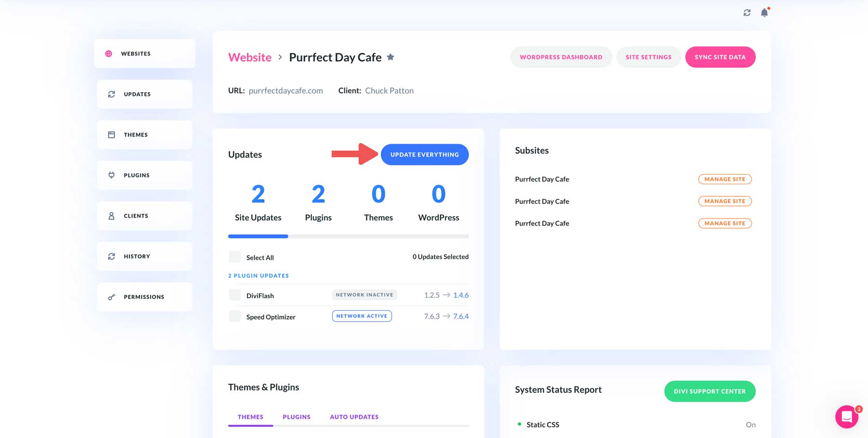The width and height of the screenshot is (868, 438).
Task: Open the chat support bubble
Action: (x=846, y=417)
